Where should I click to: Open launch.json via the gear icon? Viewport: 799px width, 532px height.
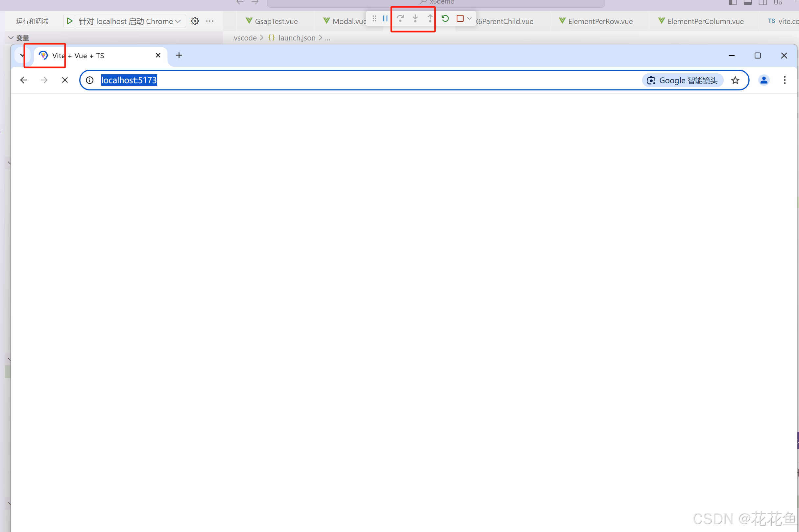click(195, 21)
